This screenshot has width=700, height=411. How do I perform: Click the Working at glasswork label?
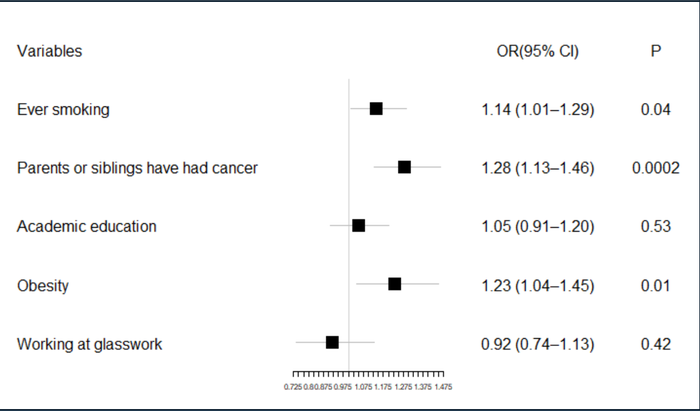[89, 344]
